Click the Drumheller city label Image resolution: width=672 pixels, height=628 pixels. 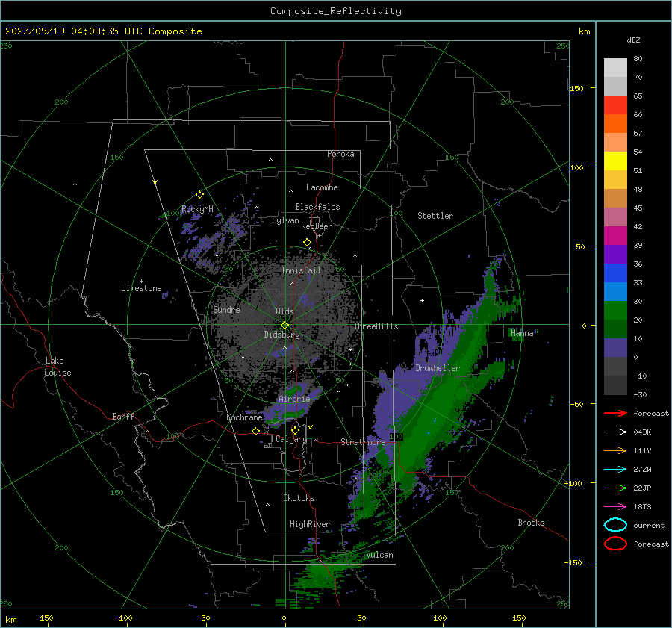(438, 368)
